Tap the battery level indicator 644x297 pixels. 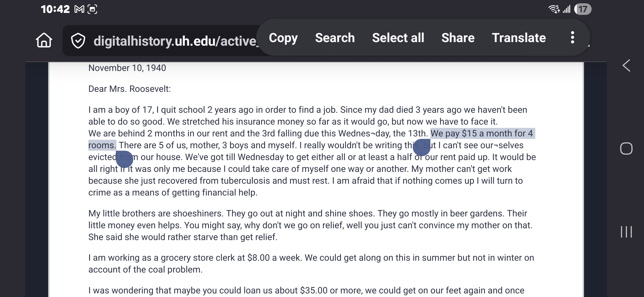(582, 9)
